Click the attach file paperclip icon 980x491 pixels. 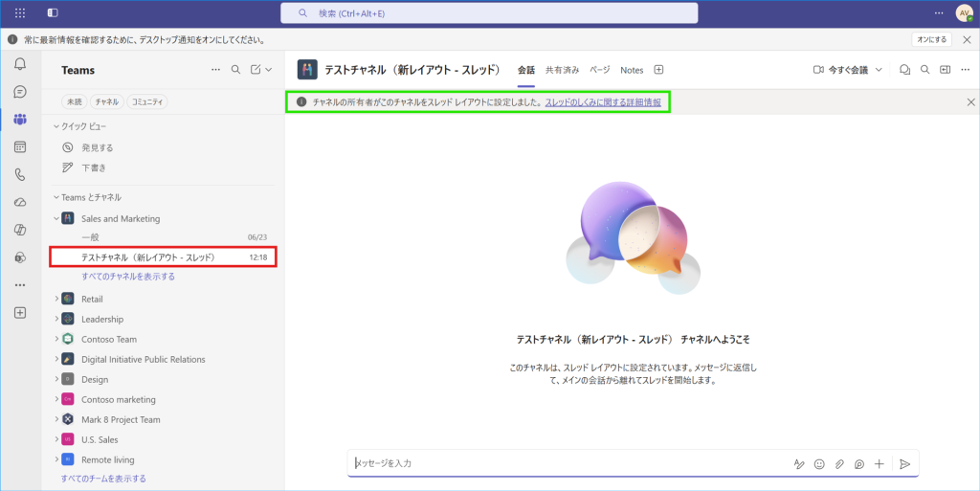pos(839,464)
